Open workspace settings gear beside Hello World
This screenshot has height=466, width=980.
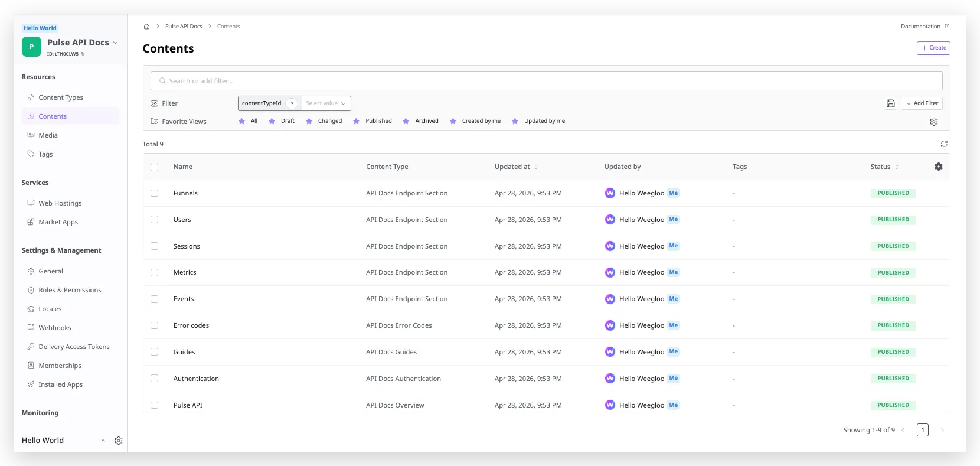click(119, 441)
